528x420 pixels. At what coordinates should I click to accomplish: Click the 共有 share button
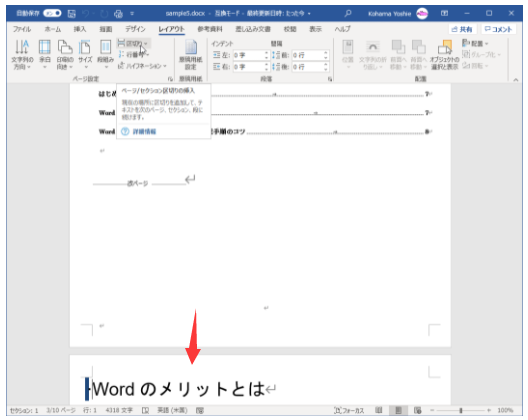pyautogui.click(x=462, y=29)
